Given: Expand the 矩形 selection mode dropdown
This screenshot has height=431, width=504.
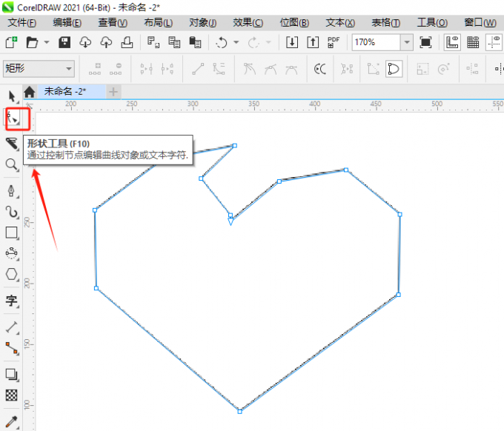Looking at the screenshot, I should (x=69, y=70).
